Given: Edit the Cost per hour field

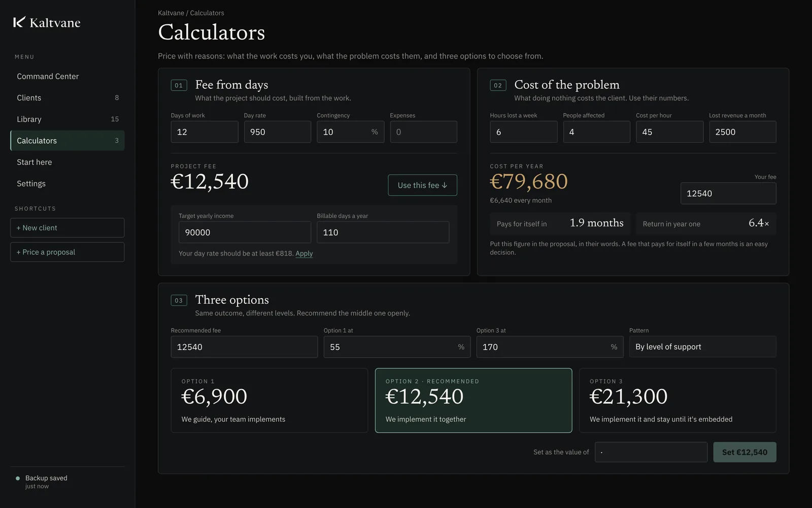Looking at the screenshot, I should pos(669,132).
